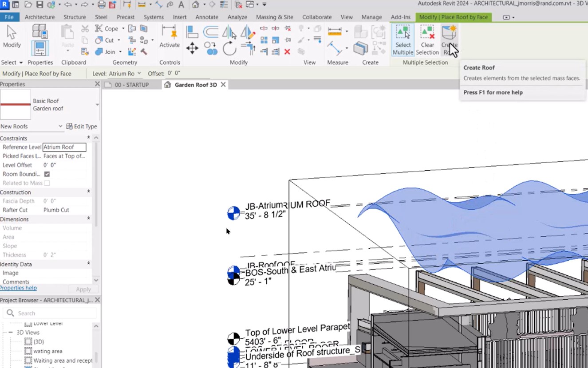Click the Reference Level input field

tap(64, 147)
